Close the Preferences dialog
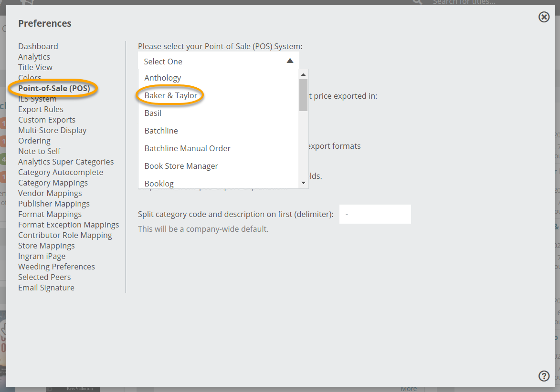560x392 pixels. tap(544, 17)
